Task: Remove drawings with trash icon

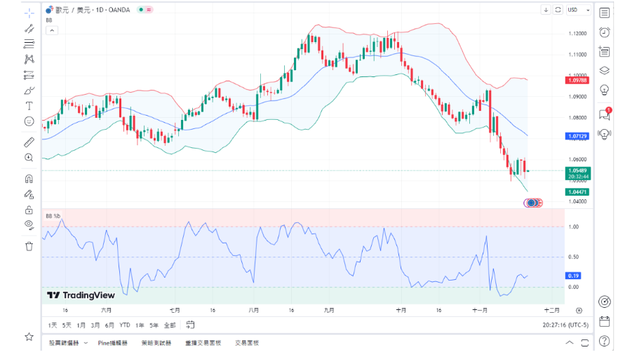Action: pos(29,247)
